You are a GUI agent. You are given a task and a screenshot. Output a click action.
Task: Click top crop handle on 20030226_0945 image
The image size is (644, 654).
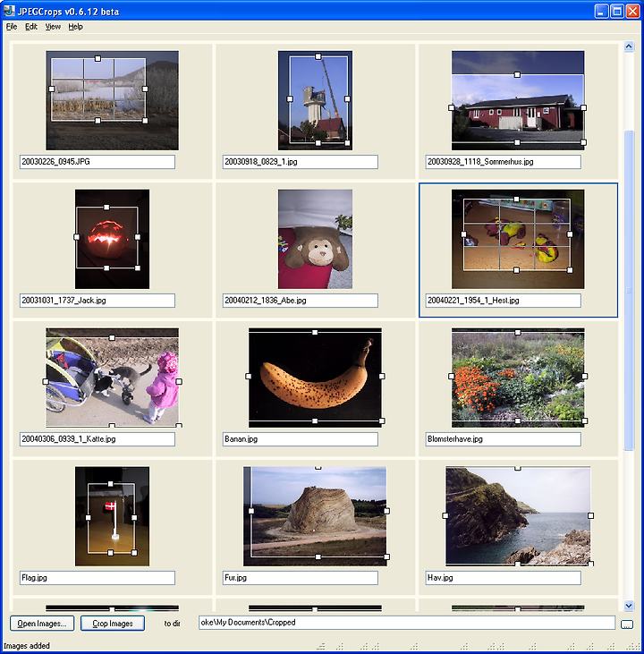tap(97, 58)
